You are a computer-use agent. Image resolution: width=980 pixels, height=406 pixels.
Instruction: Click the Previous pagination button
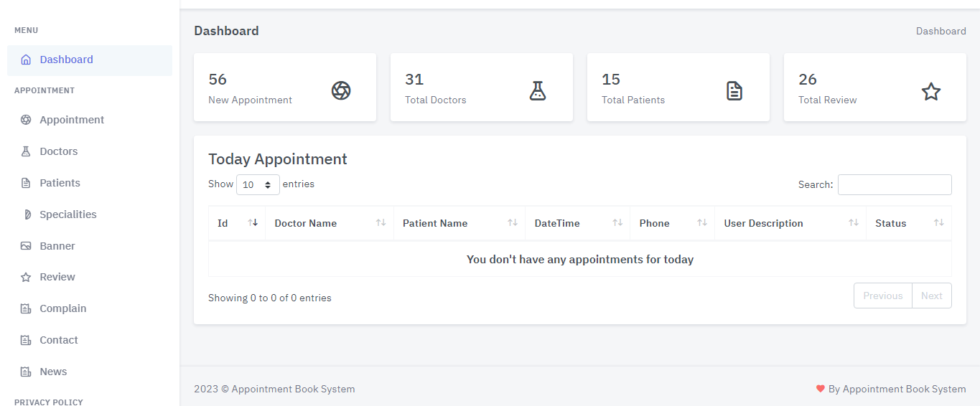point(882,296)
